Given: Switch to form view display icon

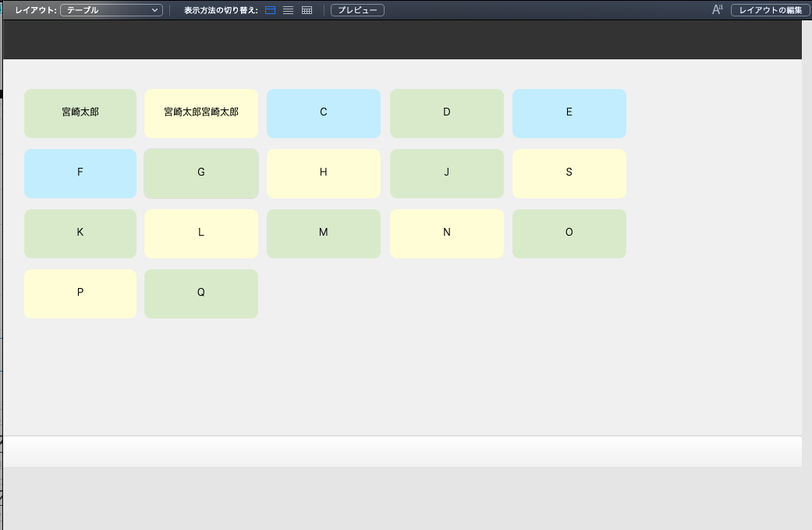Looking at the screenshot, I should coord(269,10).
